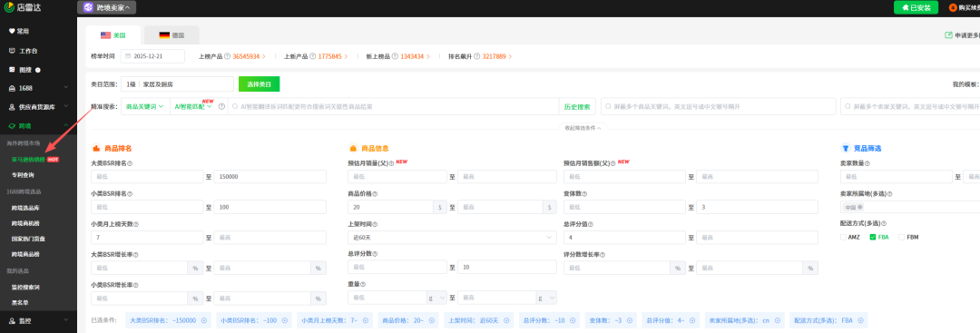Viewport: 980px width, 333px height.
Task: Click help icon next to 大类BSR增长率
Action: click(x=136, y=254)
